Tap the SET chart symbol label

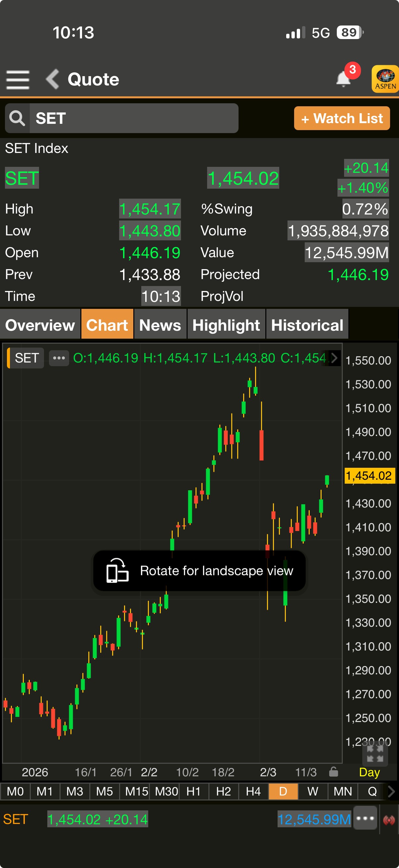tap(26, 358)
